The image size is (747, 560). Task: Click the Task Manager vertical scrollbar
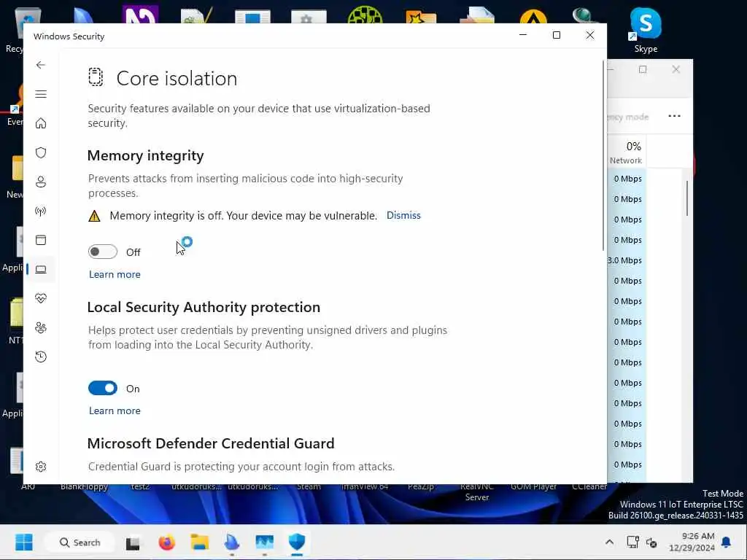pos(687,198)
